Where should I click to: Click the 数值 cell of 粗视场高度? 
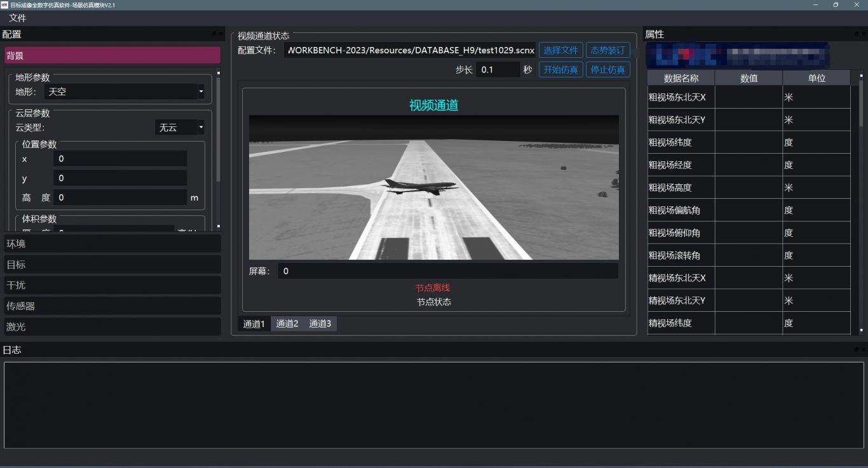[749, 187]
